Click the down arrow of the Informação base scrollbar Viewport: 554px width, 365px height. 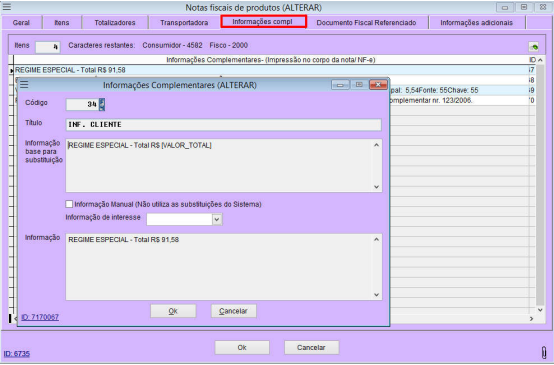[x=376, y=187]
